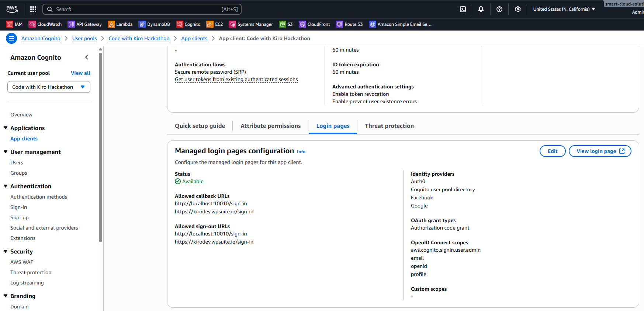Screen dimensions: 644x311
Task: Click the aws.cognito.signin.user.admin scope
Action: (446, 250)
